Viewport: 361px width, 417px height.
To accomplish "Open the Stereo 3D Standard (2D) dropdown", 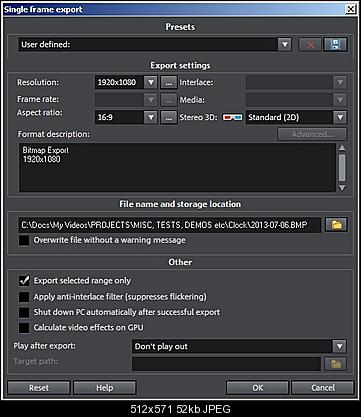I will click(x=340, y=117).
